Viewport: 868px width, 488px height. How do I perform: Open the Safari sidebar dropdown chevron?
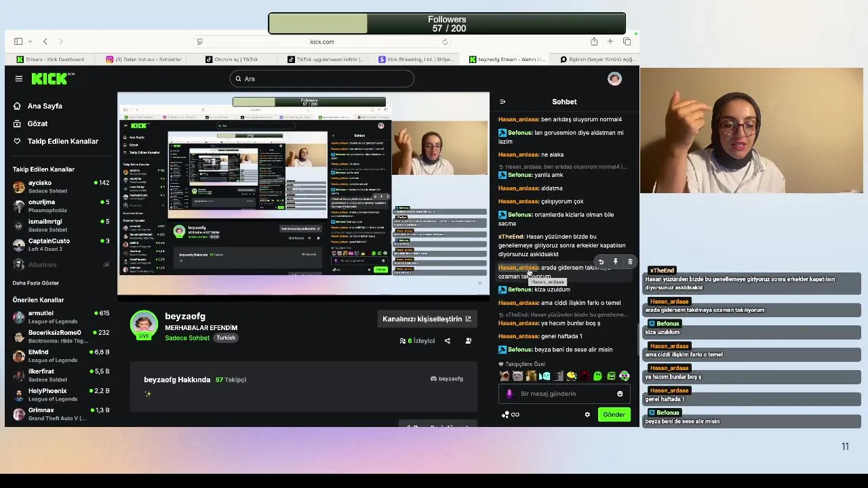point(28,41)
